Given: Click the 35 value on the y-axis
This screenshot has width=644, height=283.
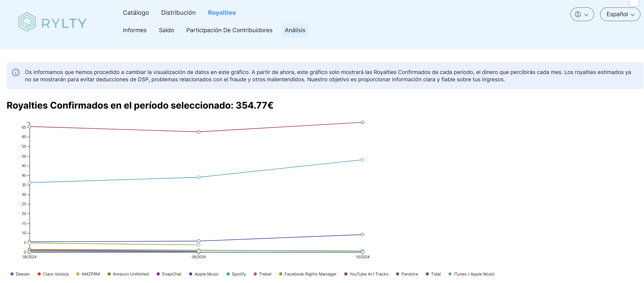Looking at the screenshot, I should [x=24, y=185].
